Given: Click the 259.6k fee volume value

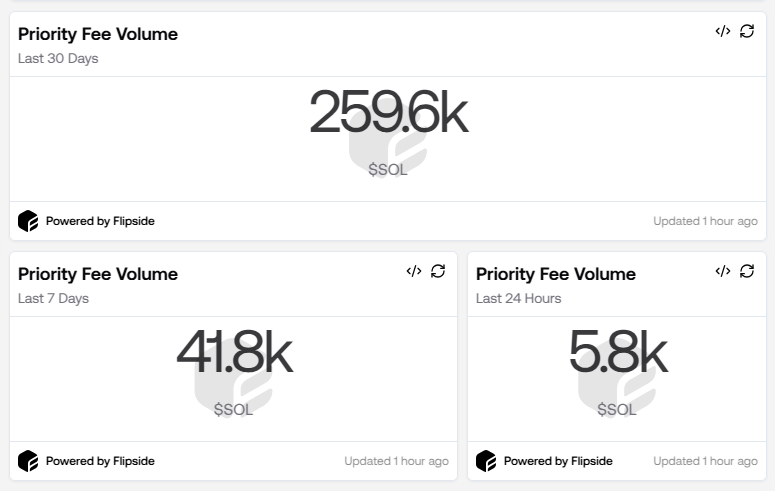Looking at the screenshot, I should [388, 113].
